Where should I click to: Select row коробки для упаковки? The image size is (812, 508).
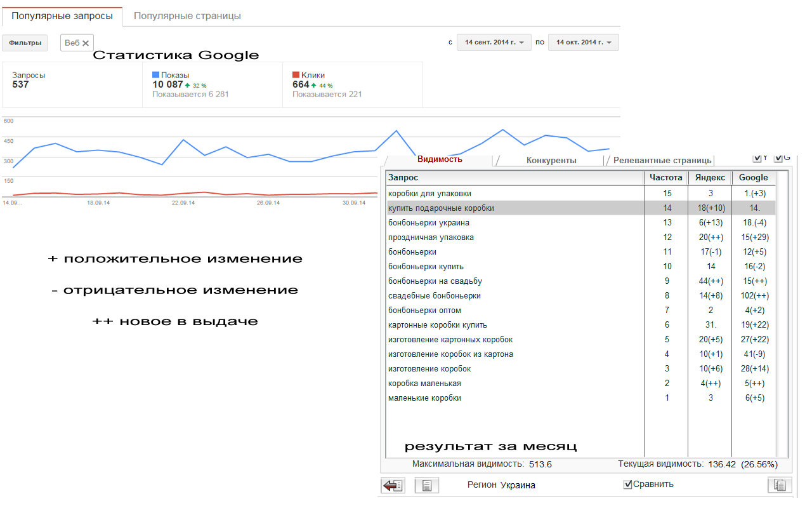click(x=581, y=193)
